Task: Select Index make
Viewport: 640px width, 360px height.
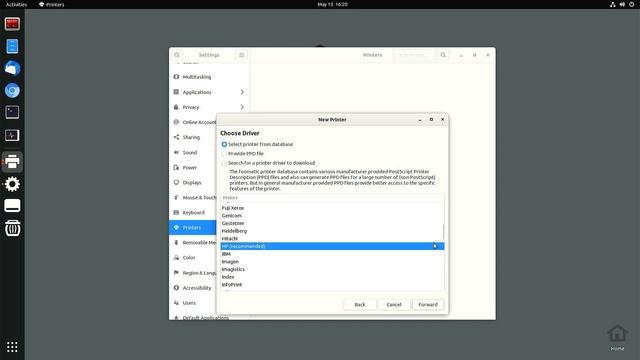Action: [332, 277]
